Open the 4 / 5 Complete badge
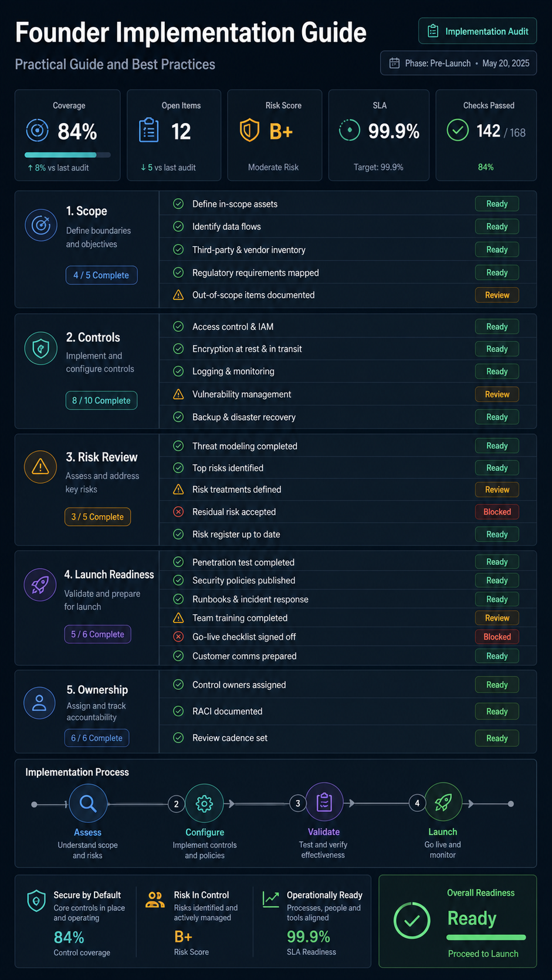 101,275
